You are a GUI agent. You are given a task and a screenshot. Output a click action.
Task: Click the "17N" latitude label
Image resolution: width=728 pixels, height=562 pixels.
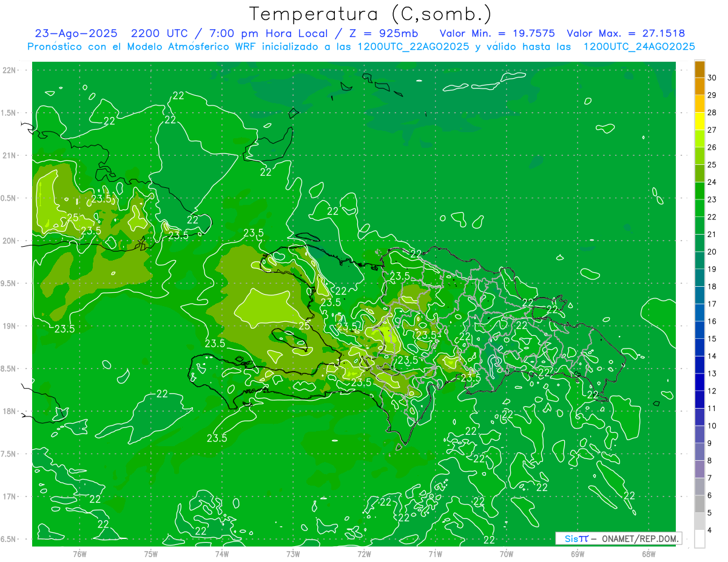[x=8, y=497]
